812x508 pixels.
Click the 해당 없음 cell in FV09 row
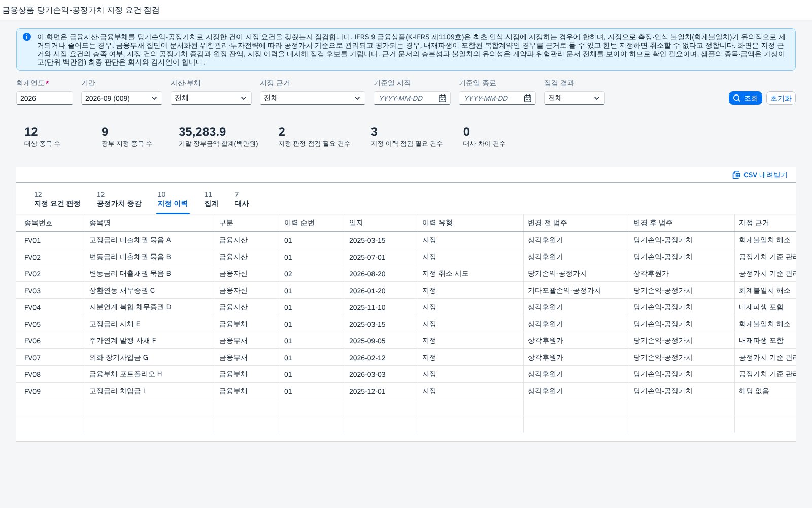pos(765,391)
